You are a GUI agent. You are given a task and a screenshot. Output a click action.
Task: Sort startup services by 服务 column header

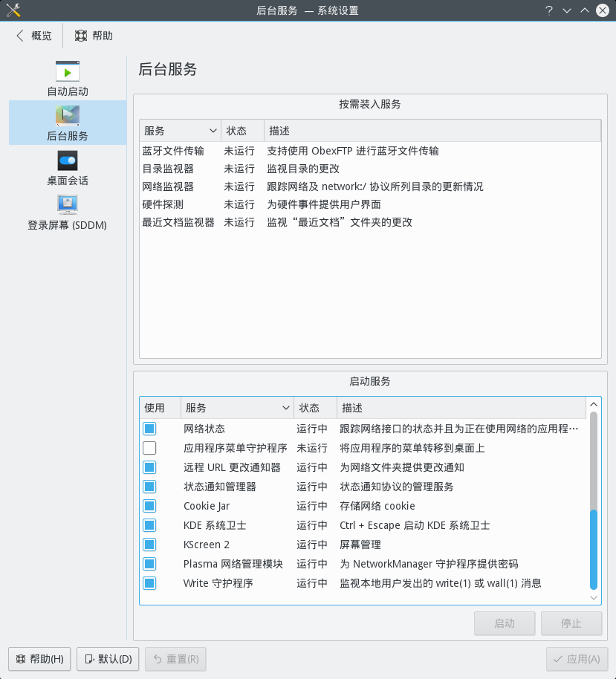pyautogui.click(x=237, y=408)
